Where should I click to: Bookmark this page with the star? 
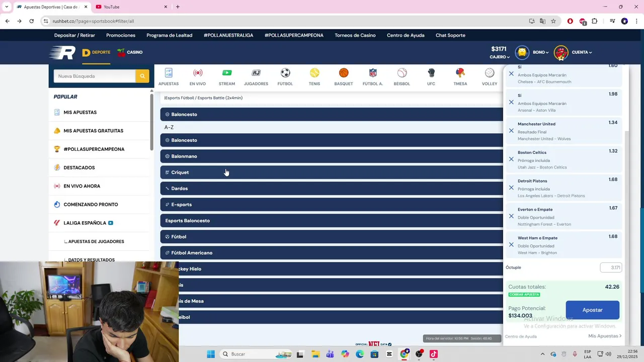pos(553,21)
